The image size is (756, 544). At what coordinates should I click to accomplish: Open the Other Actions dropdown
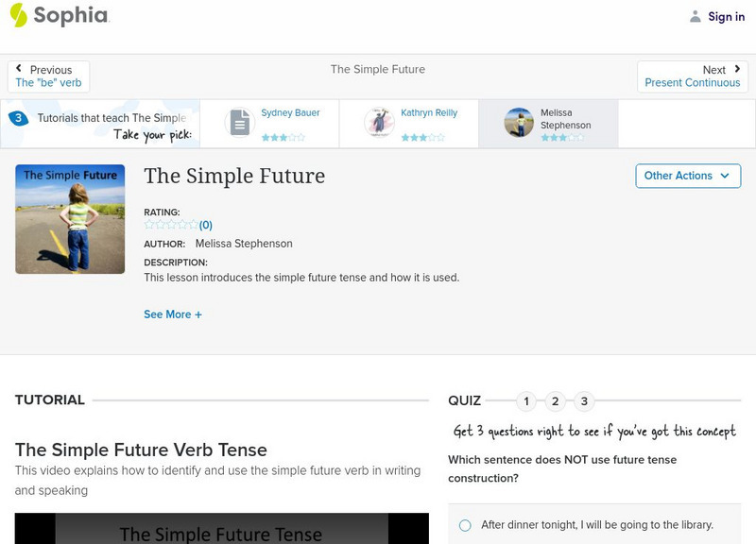click(687, 176)
